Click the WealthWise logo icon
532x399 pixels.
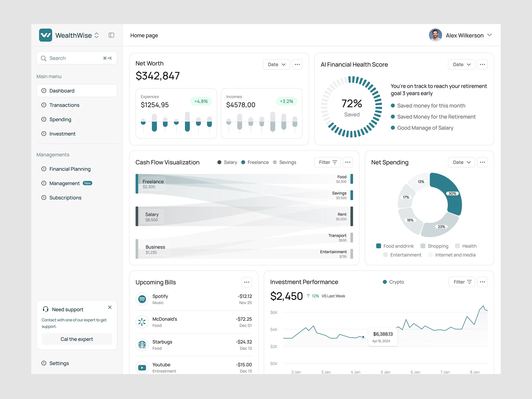(45, 35)
